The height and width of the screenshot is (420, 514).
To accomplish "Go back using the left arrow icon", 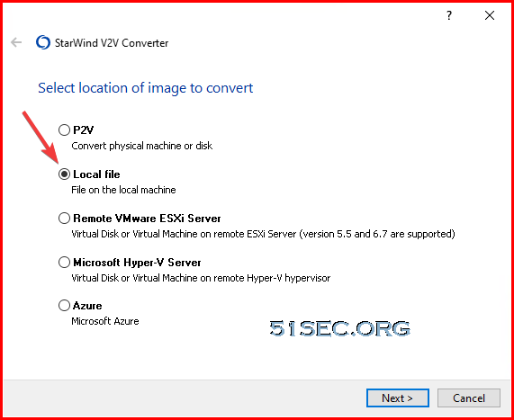I will pyautogui.click(x=16, y=42).
